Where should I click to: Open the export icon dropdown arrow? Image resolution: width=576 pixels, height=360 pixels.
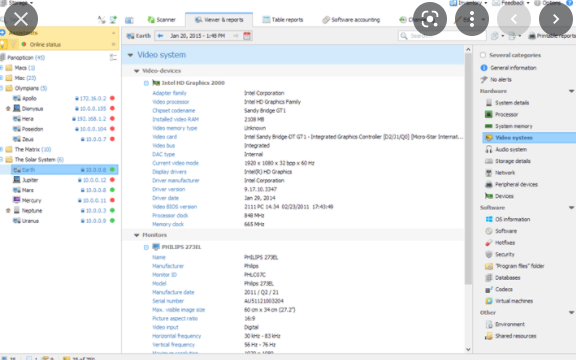pos(519,36)
